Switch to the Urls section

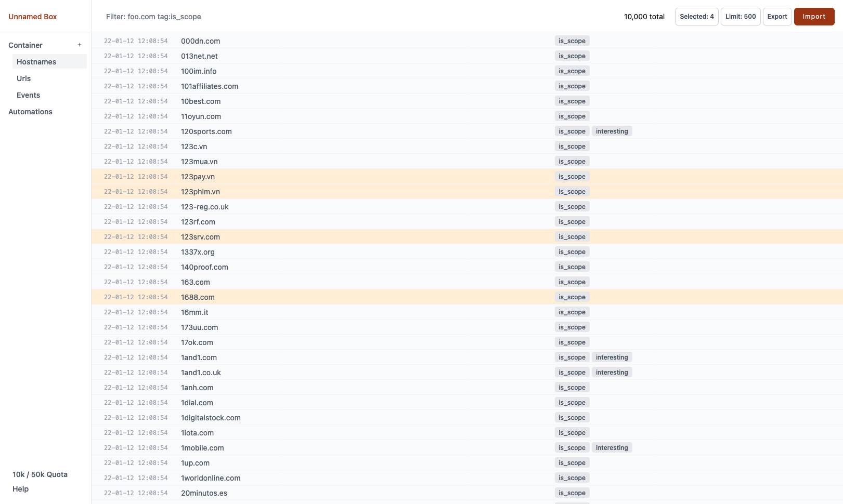(24, 78)
